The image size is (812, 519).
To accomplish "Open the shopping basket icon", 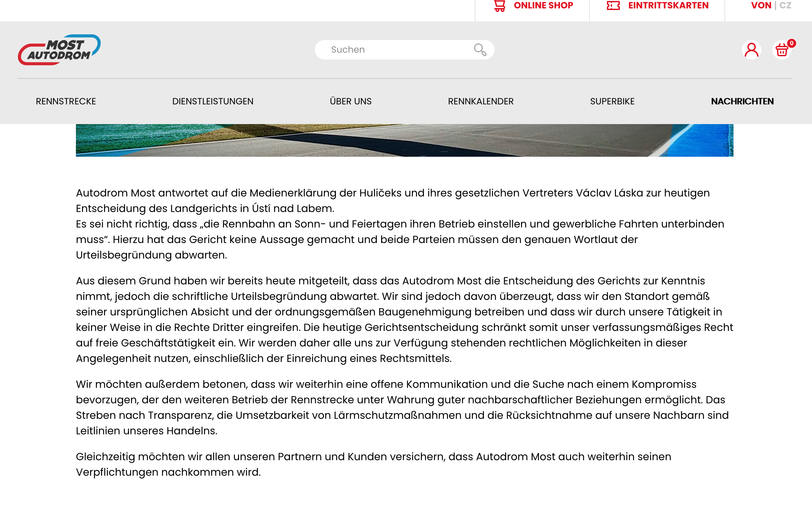I will point(781,51).
